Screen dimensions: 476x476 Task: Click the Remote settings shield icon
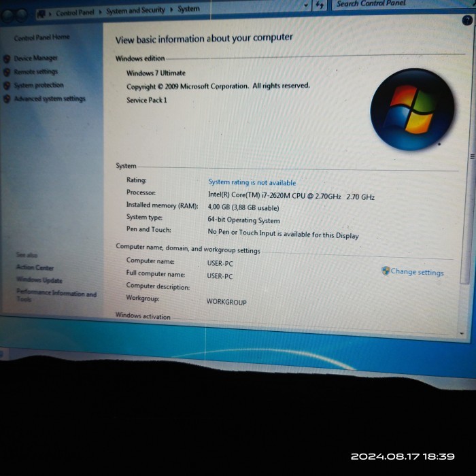[x=7, y=72]
